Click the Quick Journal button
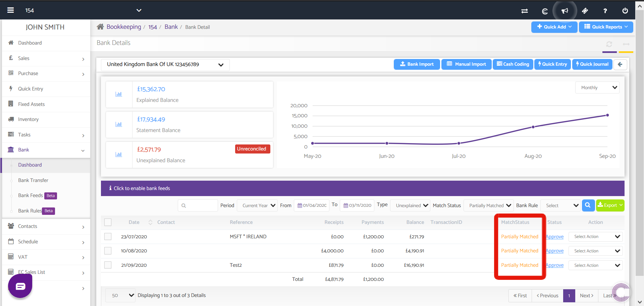The height and width of the screenshot is (306, 644). pyautogui.click(x=592, y=64)
